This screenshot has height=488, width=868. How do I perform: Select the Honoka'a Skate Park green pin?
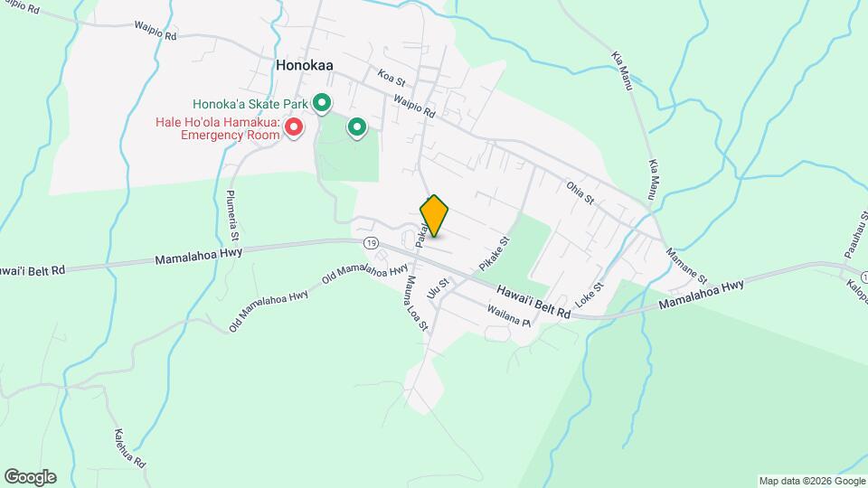322,103
